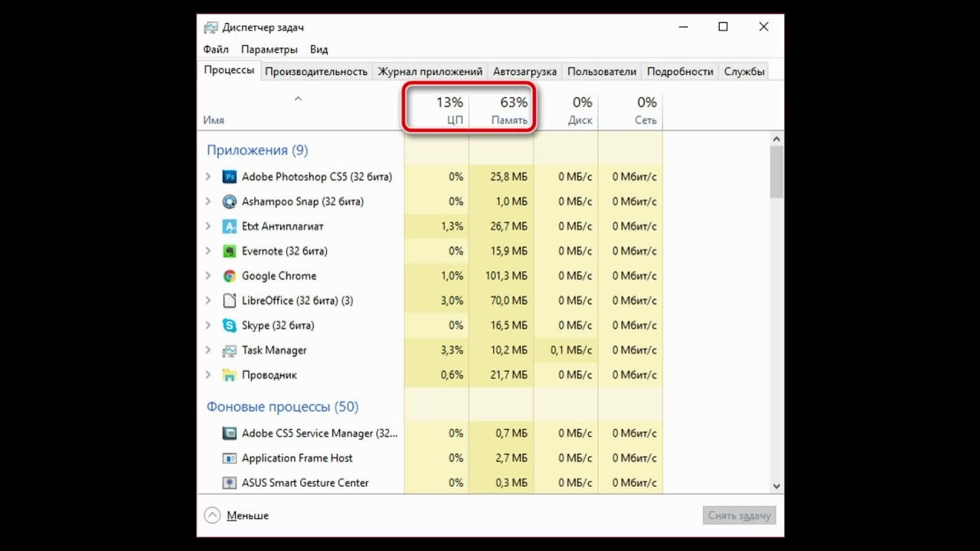This screenshot has width=980, height=551.
Task: Expand the Skype process row
Action: click(x=208, y=325)
